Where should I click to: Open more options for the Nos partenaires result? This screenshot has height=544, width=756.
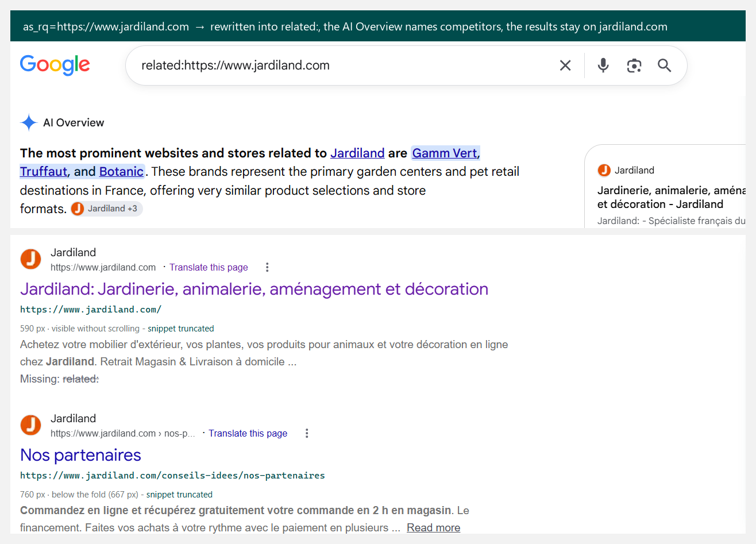coord(307,433)
